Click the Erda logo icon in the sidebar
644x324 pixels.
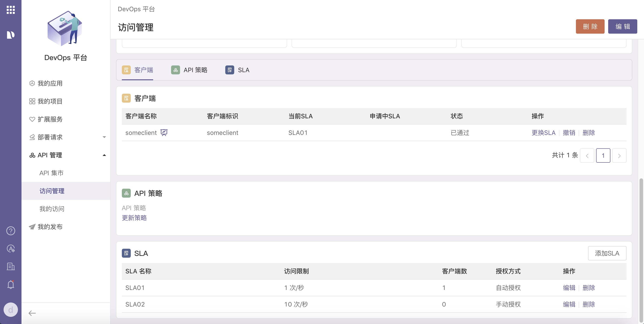point(11,35)
